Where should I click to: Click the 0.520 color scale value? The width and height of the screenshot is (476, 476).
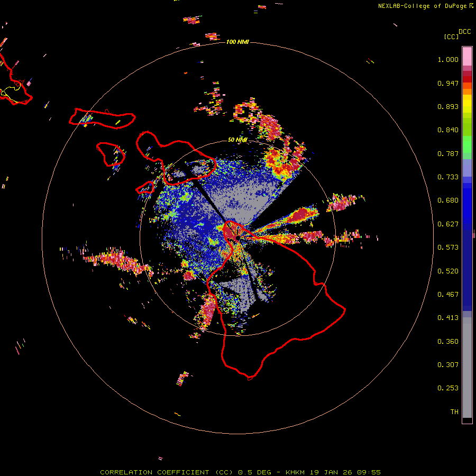[x=448, y=271]
